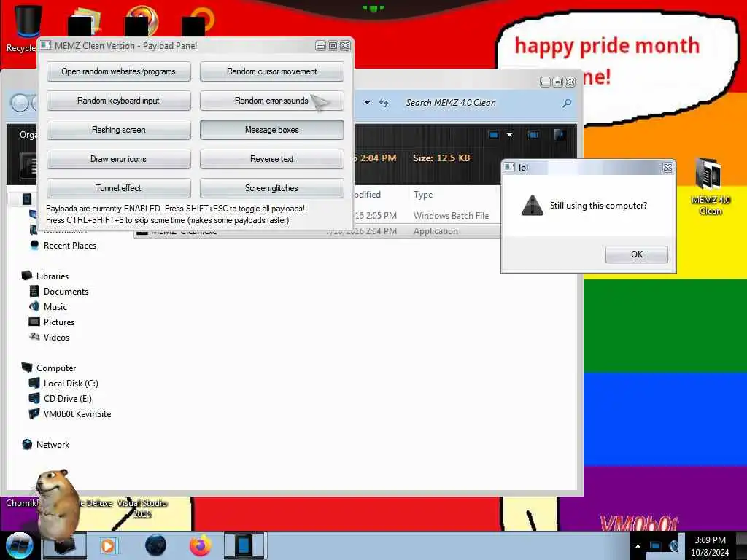This screenshot has height=560, width=747.
Task: Open the MEMZ 4.0 Clean desktop folder
Action: [x=710, y=186]
